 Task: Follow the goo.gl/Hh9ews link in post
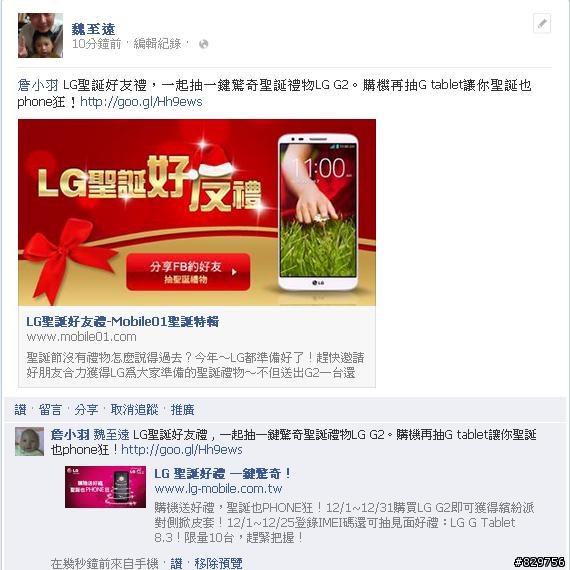[141, 102]
